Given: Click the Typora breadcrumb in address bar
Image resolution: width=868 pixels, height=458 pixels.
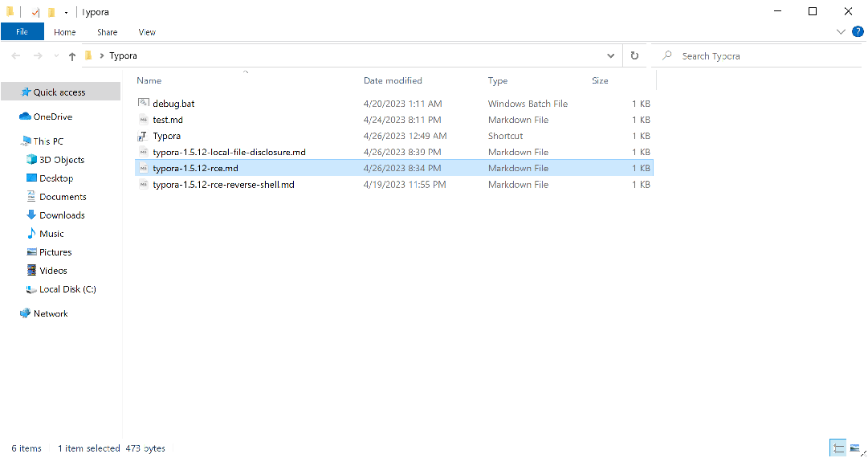Looking at the screenshot, I should [x=123, y=55].
